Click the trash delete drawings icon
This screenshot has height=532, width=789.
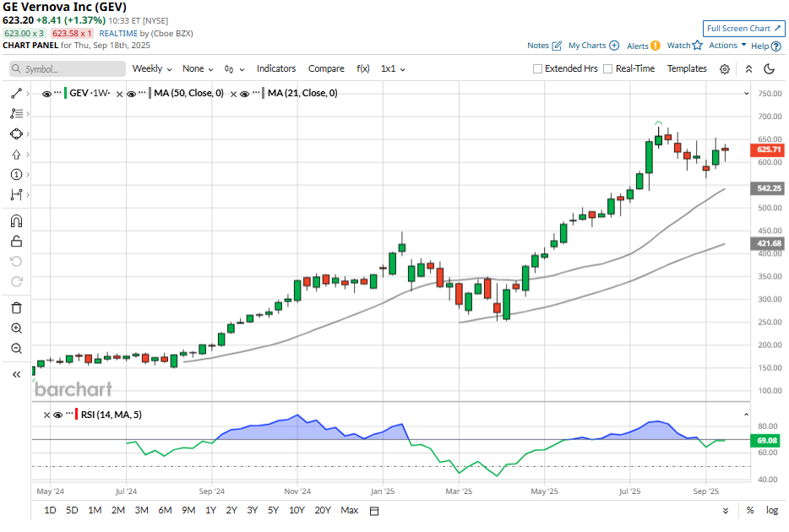(16, 307)
